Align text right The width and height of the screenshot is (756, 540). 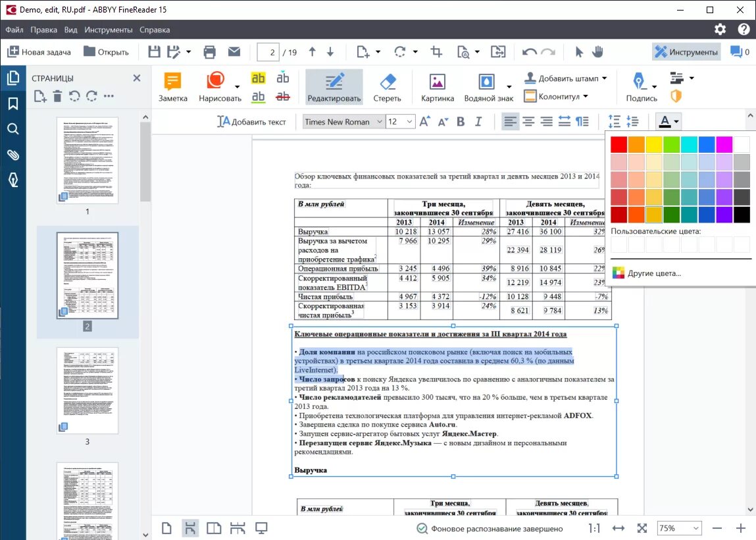pos(546,122)
